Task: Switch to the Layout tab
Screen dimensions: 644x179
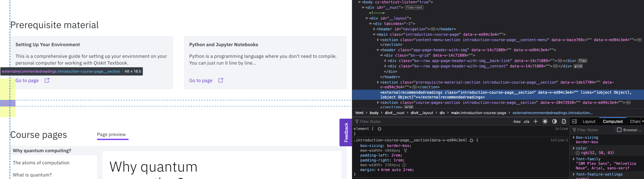Action: click(x=589, y=121)
